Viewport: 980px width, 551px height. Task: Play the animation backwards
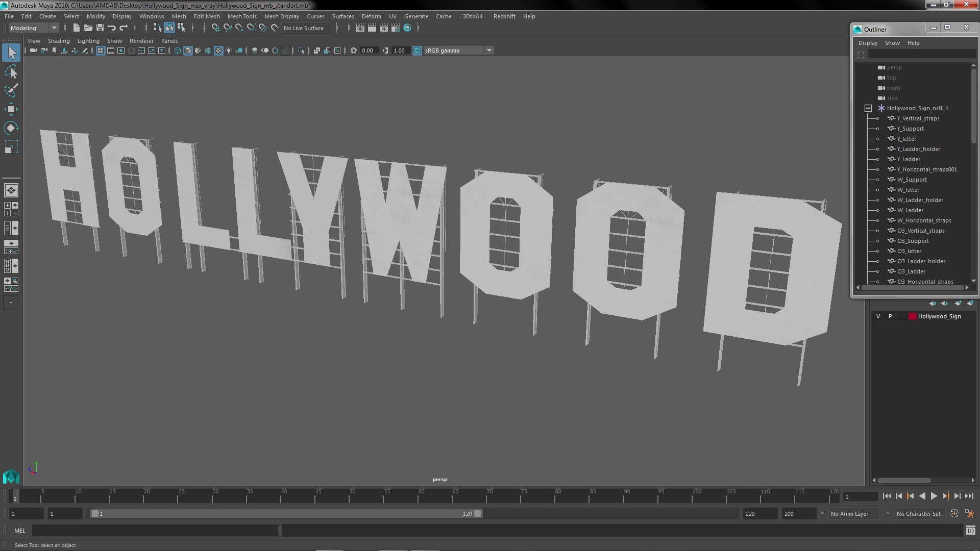click(922, 496)
